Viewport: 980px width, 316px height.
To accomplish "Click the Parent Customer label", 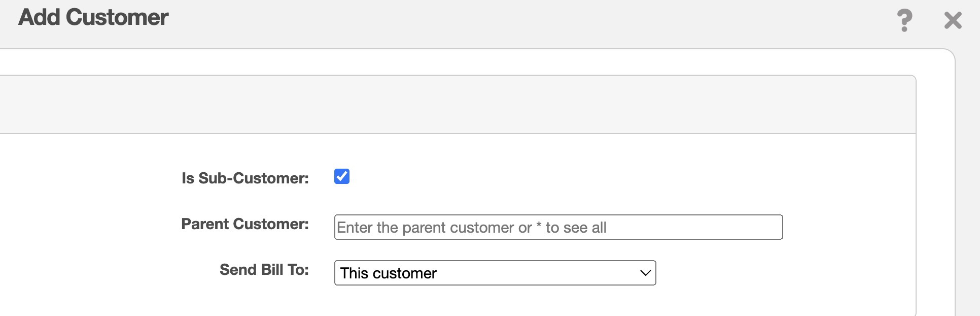I will [x=245, y=224].
